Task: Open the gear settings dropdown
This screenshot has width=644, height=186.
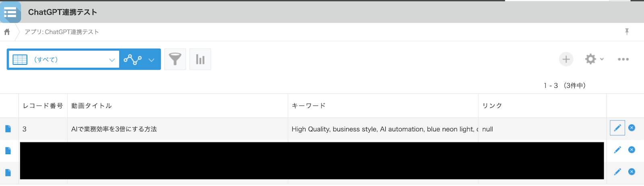Action: coord(594,59)
